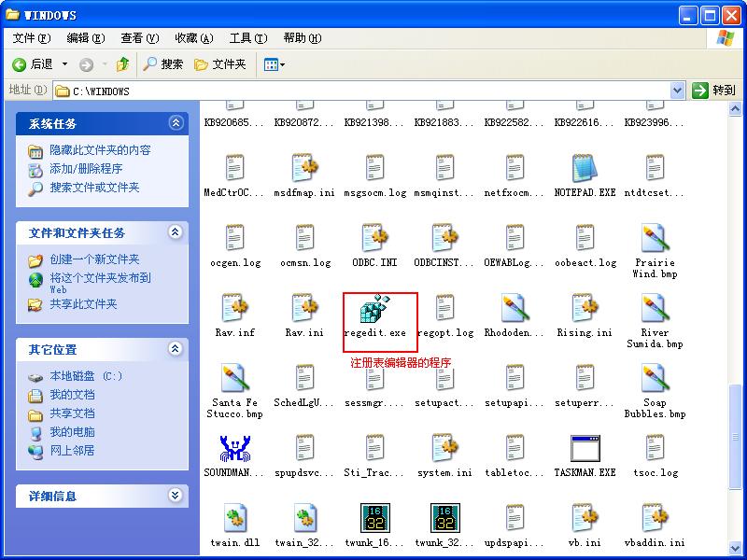The height and width of the screenshot is (560, 747).
Task: Collapse the 其它位置 panel
Action: click(x=176, y=349)
